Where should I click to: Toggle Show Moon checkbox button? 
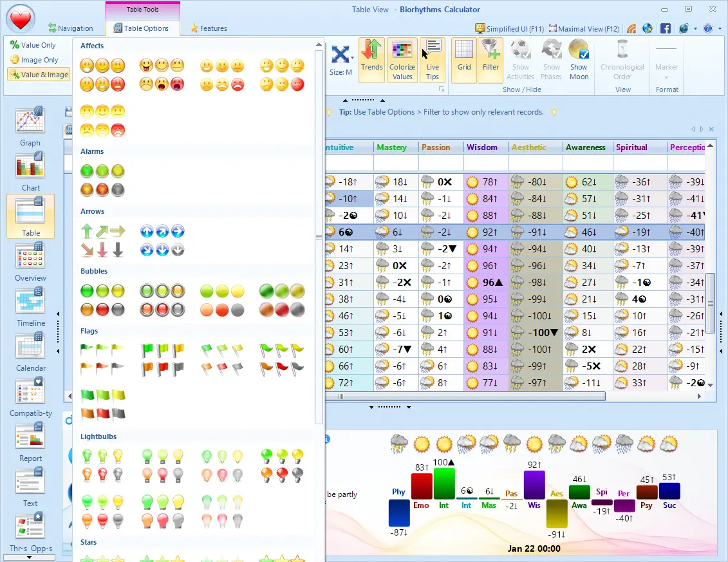coord(579,60)
